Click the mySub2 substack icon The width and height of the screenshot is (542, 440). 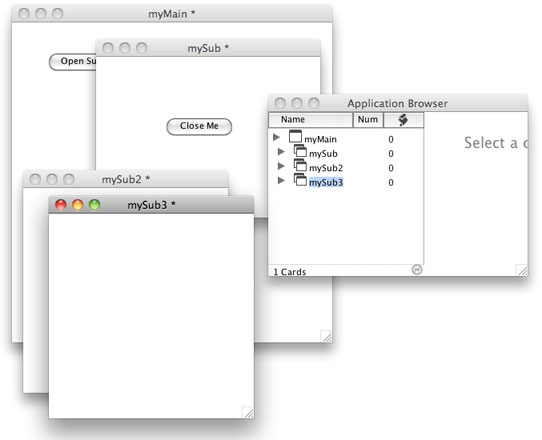(x=300, y=165)
